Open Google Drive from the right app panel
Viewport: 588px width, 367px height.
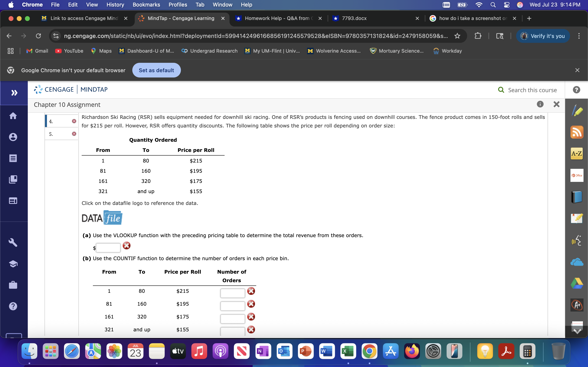pos(577,283)
